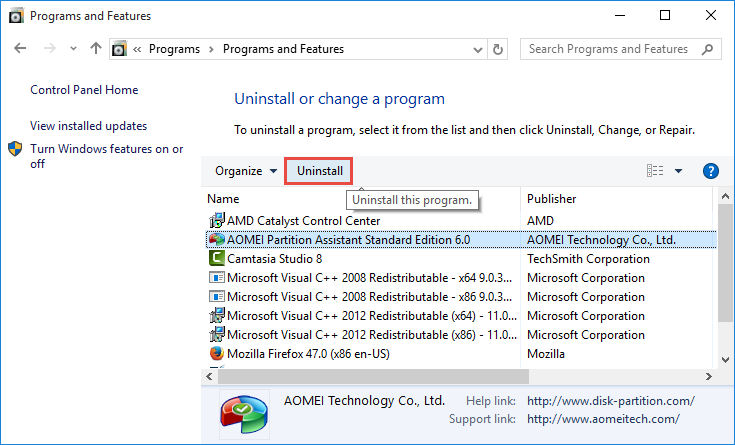Click the Programs and Features title bar icon
This screenshot has width=735, height=445.
pyautogui.click(x=16, y=16)
